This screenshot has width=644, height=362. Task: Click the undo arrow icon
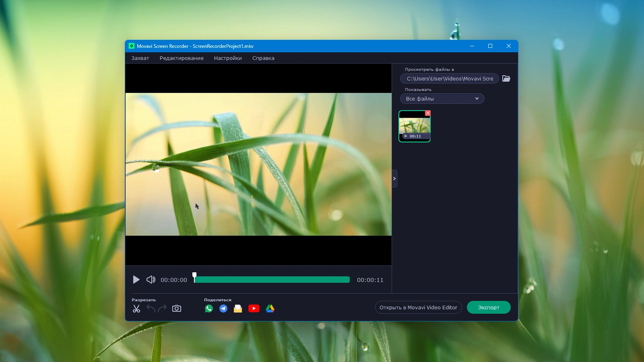(151, 309)
